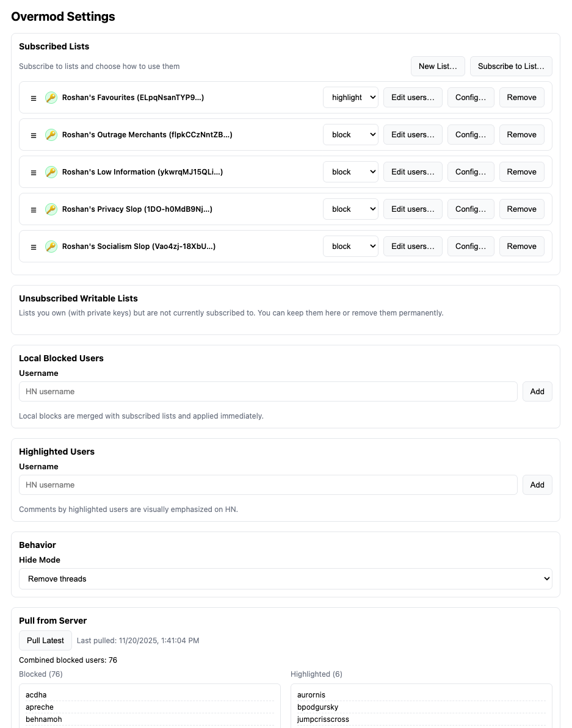Click the drag handle for Roshan's Favourites

[x=34, y=98]
